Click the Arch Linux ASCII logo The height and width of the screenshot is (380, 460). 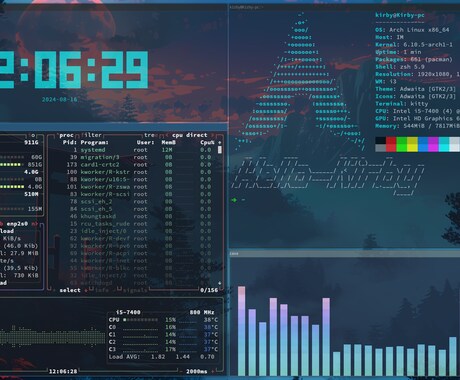301,82
